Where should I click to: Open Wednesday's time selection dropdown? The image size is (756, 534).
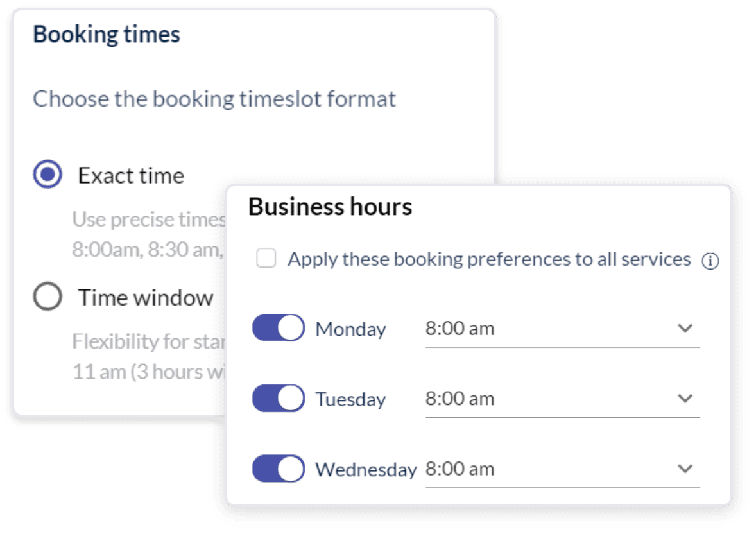(685, 467)
